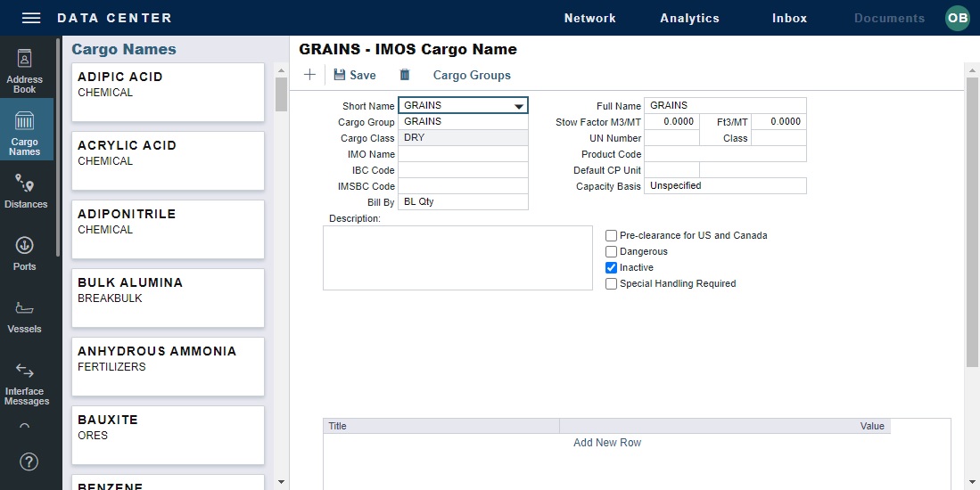Click the Save button
Screen dimensions: 980x490
click(355, 75)
